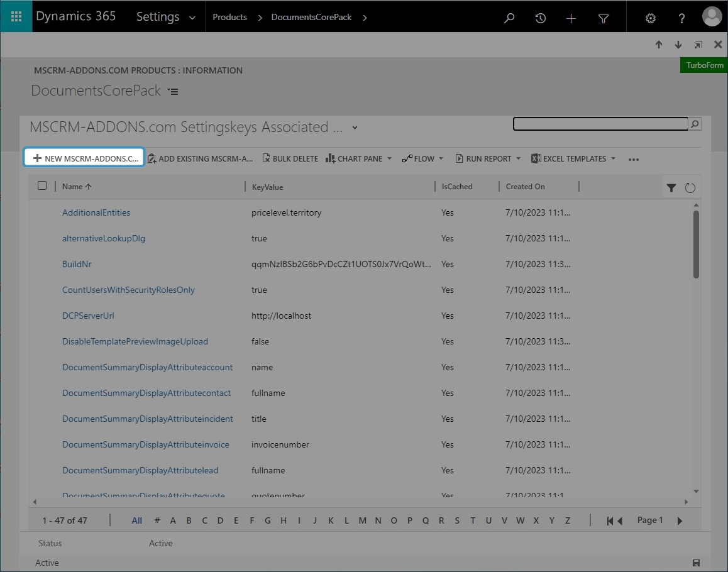Open the BuildNr settings key record

[77, 264]
